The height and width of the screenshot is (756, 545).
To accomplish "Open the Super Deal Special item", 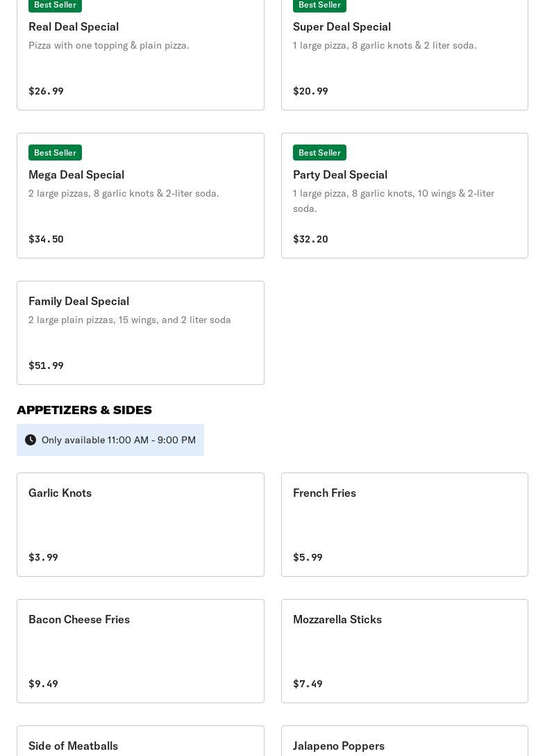I will (405, 54).
